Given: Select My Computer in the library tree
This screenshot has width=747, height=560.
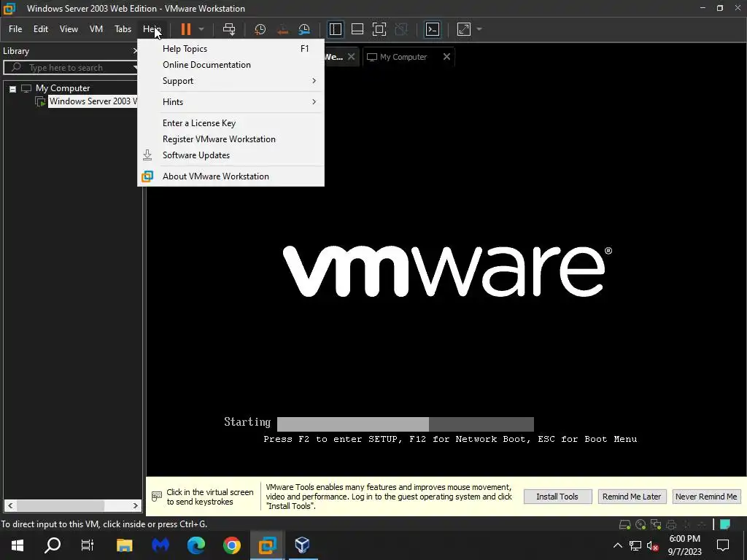Looking at the screenshot, I should point(63,88).
